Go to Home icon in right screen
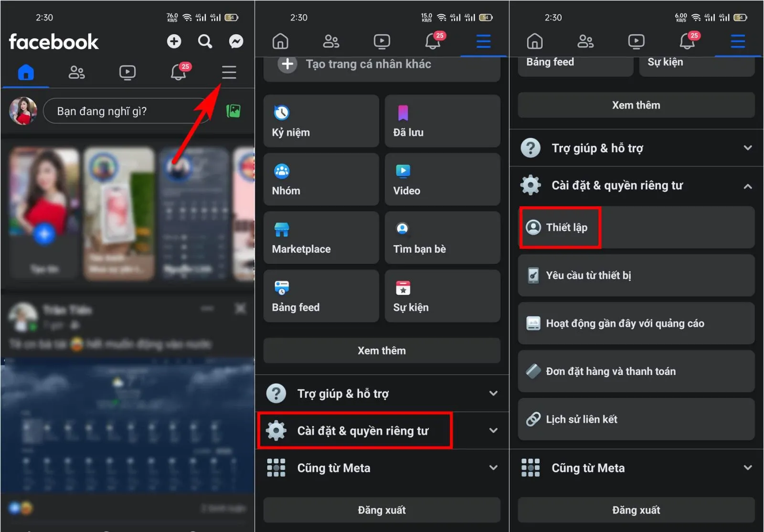 (x=535, y=42)
